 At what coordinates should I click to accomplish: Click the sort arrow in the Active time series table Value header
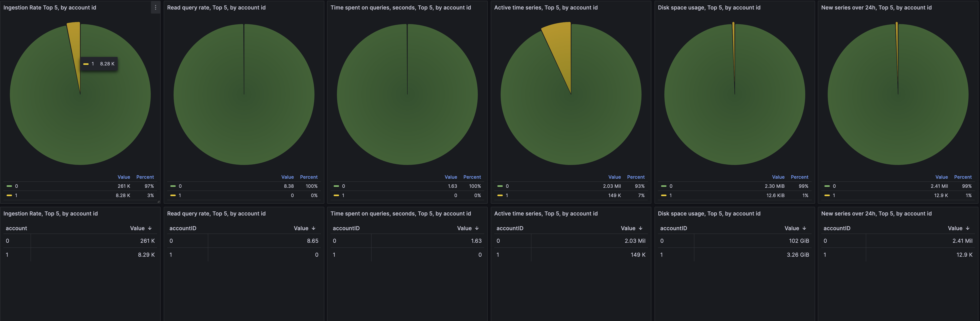[x=641, y=228]
